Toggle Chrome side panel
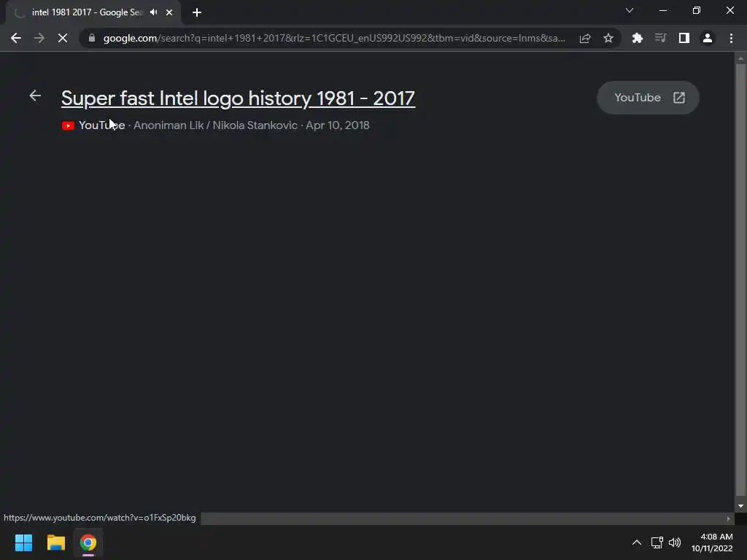Screen dimensions: 747x560 (684, 38)
